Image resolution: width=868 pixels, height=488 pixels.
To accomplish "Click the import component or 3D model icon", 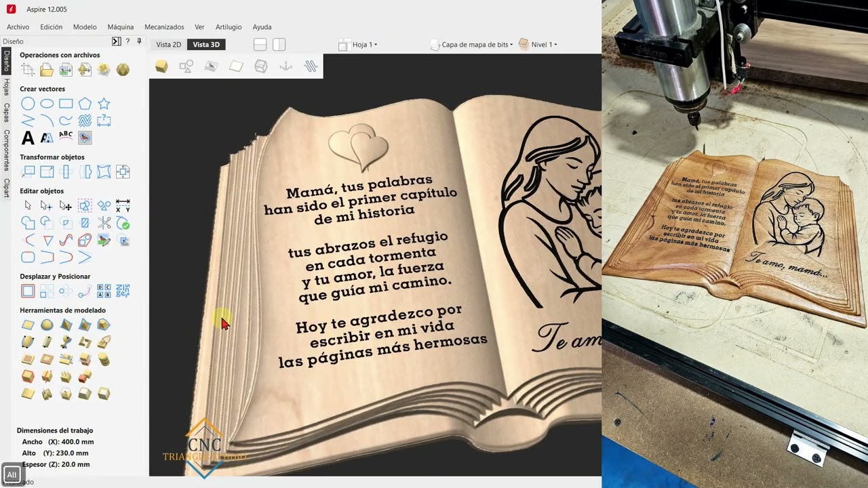I will (x=85, y=70).
